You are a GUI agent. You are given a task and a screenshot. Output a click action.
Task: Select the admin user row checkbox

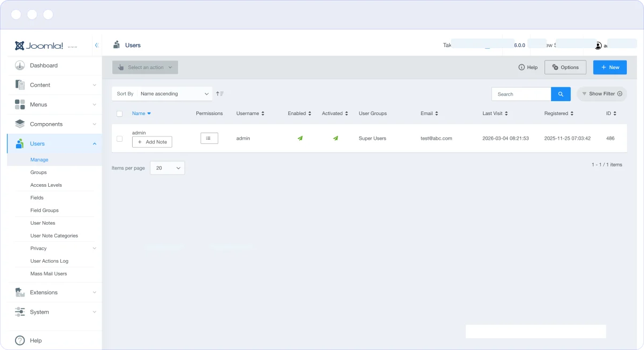[119, 139]
